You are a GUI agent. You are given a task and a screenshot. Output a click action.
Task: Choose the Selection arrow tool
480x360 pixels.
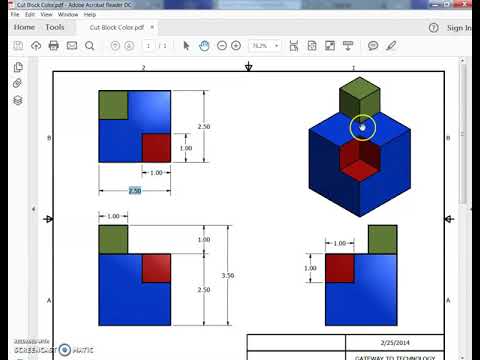pos(186,46)
